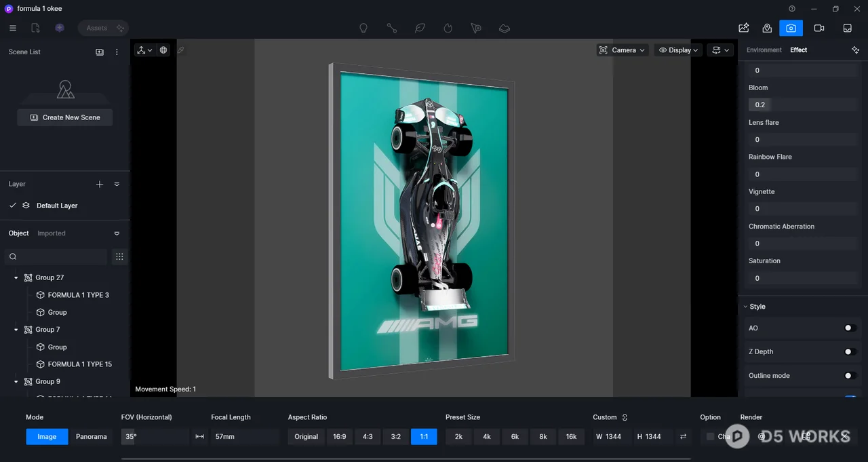The width and height of the screenshot is (868, 462).
Task: Toggle world coordinate globe icon
Action: click(x=163, y=50)
